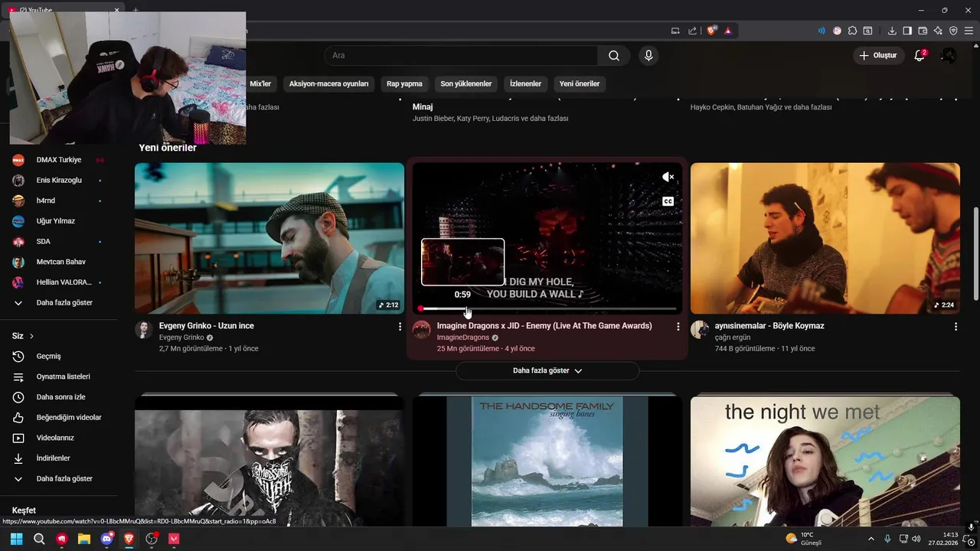Click the share page icon in address bar
The width and height of the screenshot is (980, 551).
pyautogui.click(x=692, y=31)
